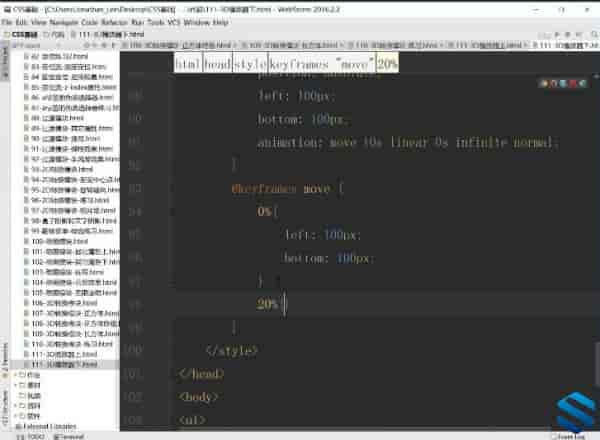
Task: Select the file starting with 93-2D in tree
Action: pos(59,169)
